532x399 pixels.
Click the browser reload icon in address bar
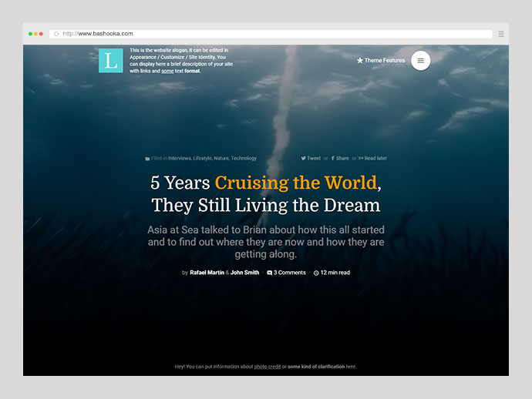coord(56,34)
